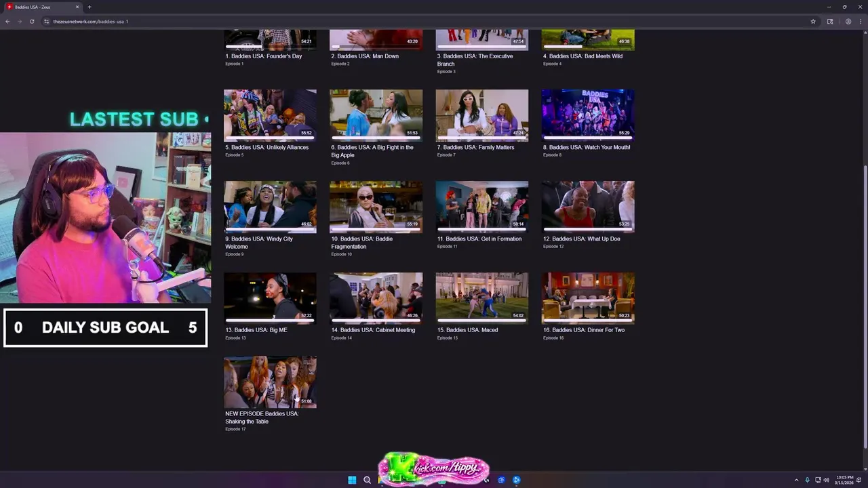The image size is (868, 488).
Task: Play What Up Doe episode thumbnail
Action: tap(588, 207)
